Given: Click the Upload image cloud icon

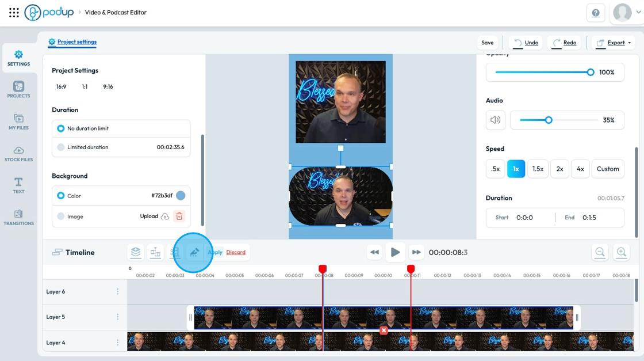Looking at the screenshot, I should tap(164, 216).
